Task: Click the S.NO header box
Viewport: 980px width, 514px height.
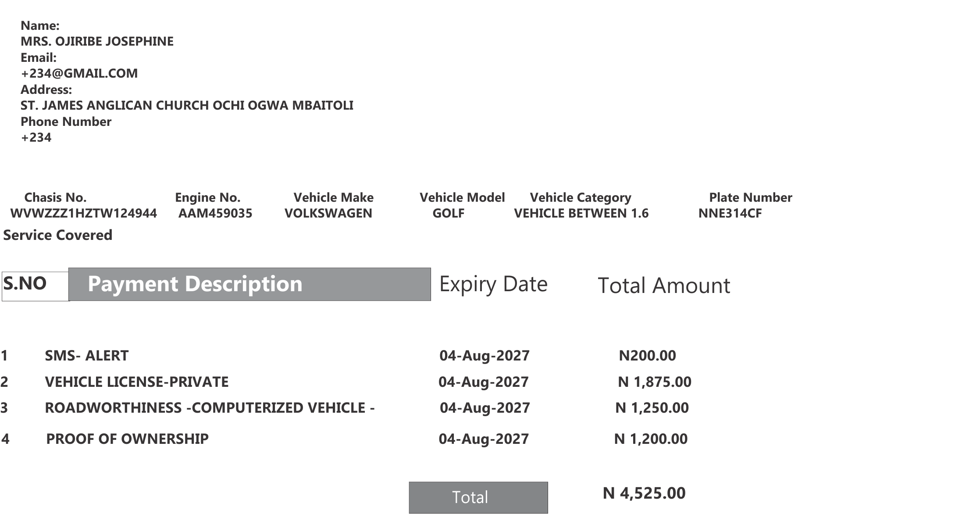Action: 36,286
